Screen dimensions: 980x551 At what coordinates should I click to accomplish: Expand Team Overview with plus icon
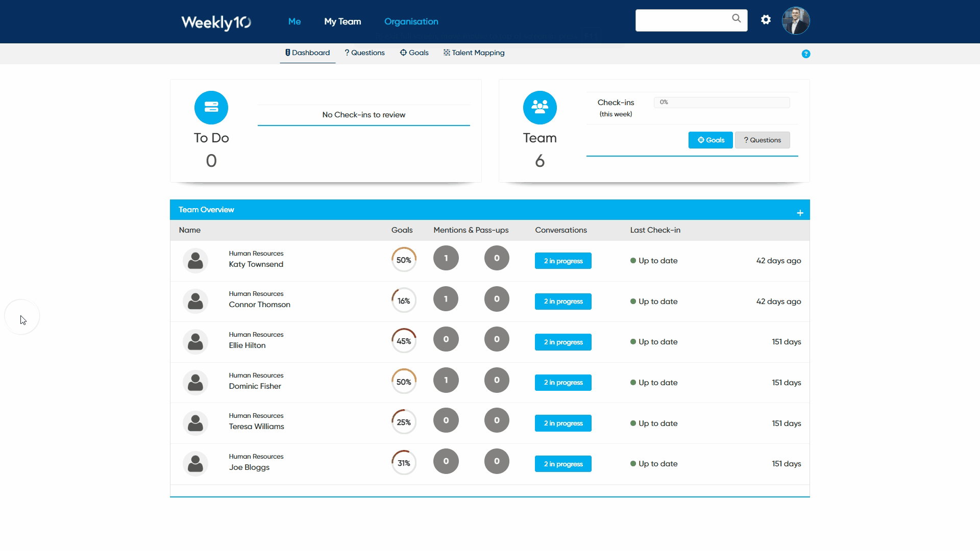click(800, 213)
